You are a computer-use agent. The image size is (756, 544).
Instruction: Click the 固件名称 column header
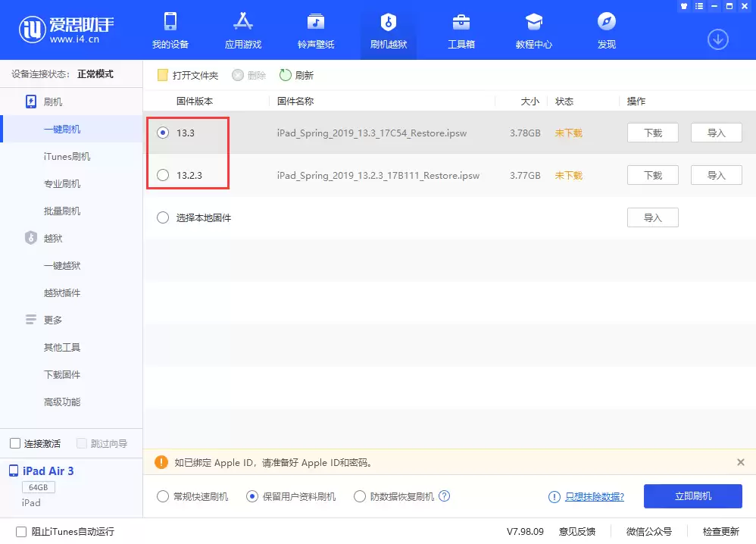(x=295, y=102)
